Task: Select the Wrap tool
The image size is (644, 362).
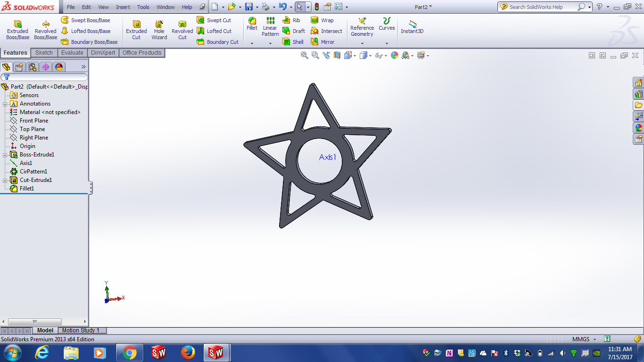Action: tap(322, 20)
